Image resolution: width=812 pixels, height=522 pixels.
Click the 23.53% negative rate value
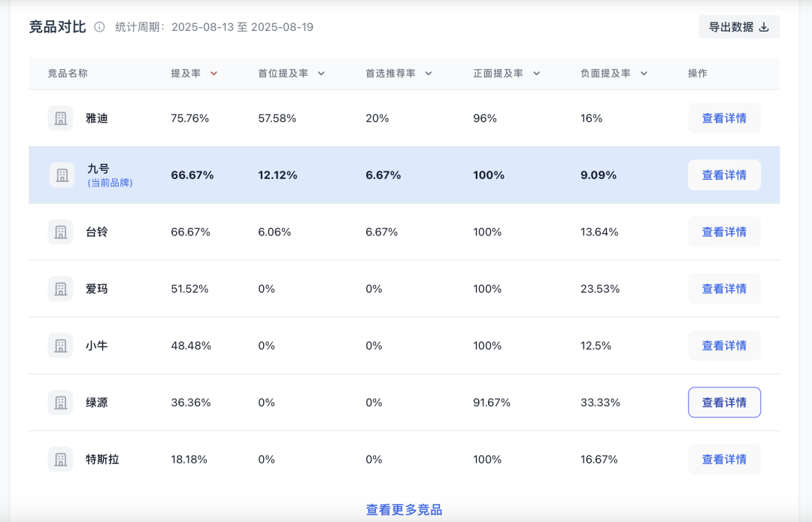point(600,289)
